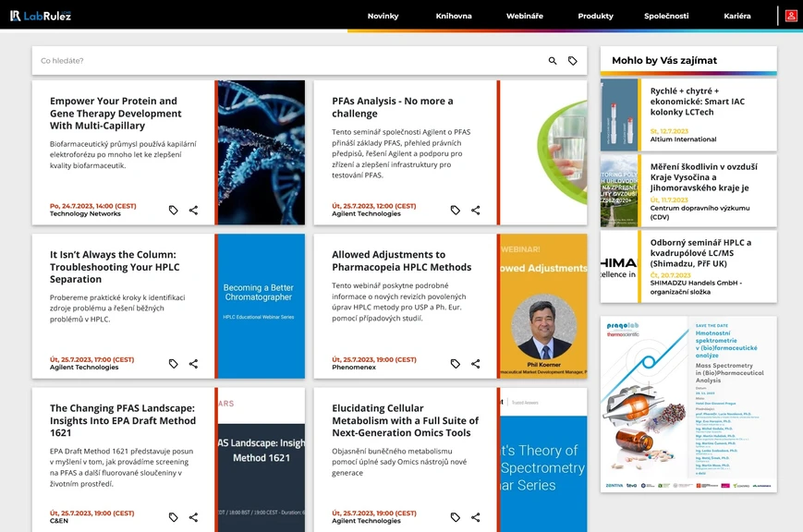Open 'Empower Your Protein and Gene Therapy' title
This screenshot has width=803, height=532.
click(x=116, y=114)
